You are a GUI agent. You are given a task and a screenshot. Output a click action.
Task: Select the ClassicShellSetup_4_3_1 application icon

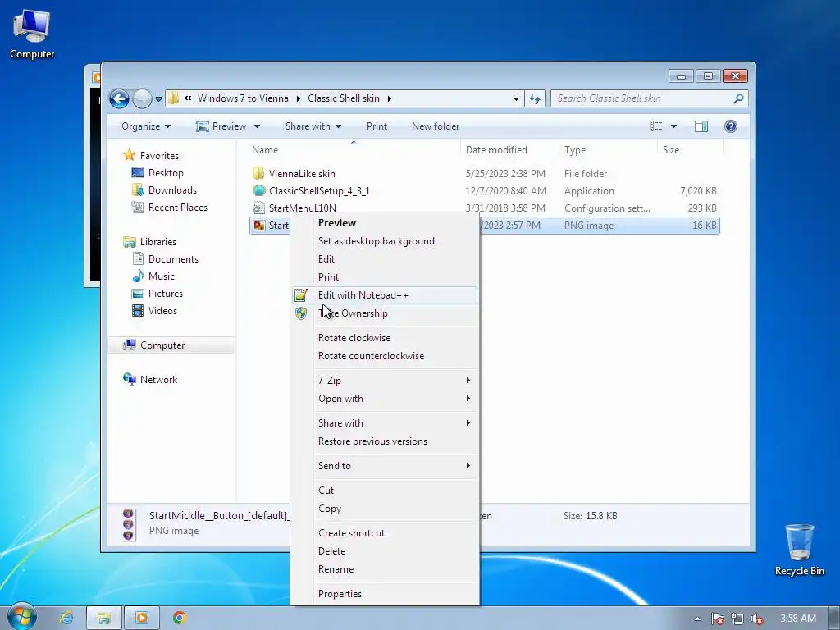[258, 190]
